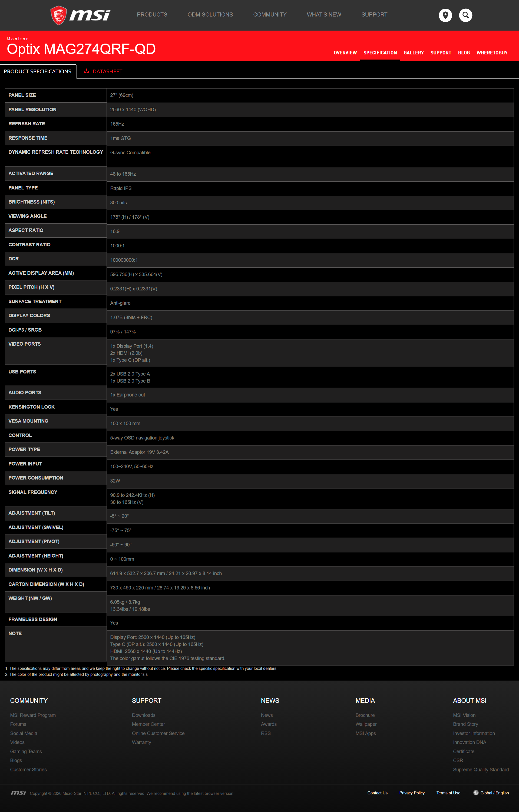The height and width of the screenshot is (812, 519).
Task: Visit the Forums link
Action: 18,724
